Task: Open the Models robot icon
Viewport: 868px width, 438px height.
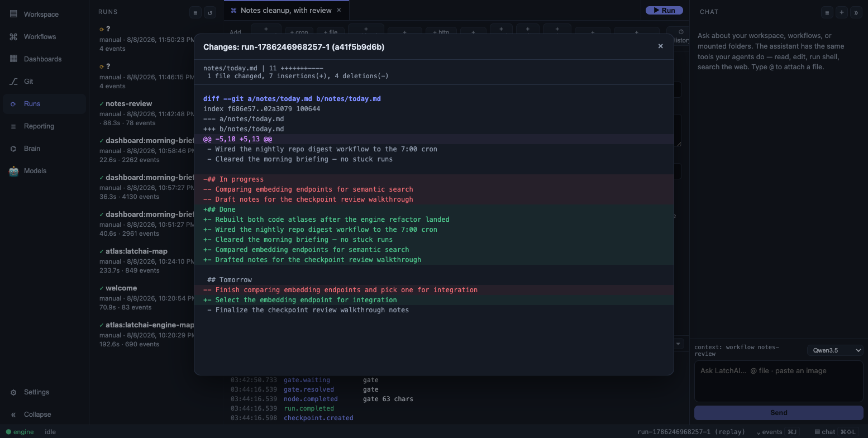Action: pos(13,171)
